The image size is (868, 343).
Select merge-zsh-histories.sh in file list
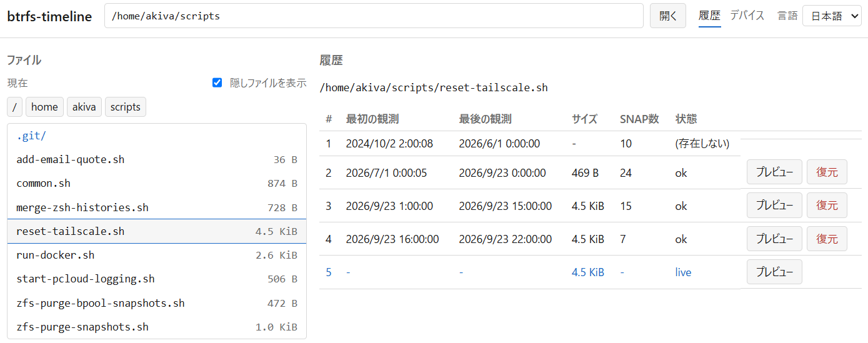pyautogui.click(x=157, y=207)
